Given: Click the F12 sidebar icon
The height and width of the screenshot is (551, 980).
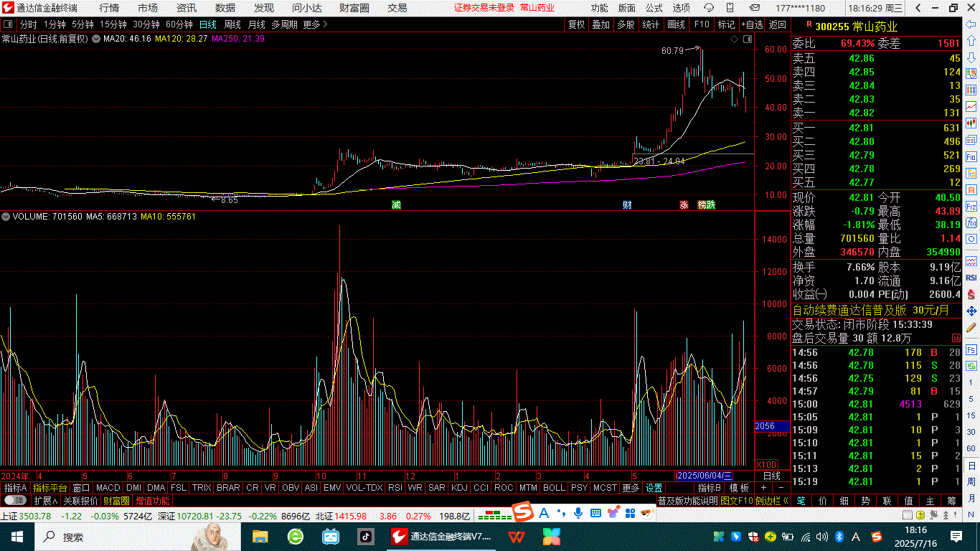Looking at the screenshot, I should click(x=971, y=206).
